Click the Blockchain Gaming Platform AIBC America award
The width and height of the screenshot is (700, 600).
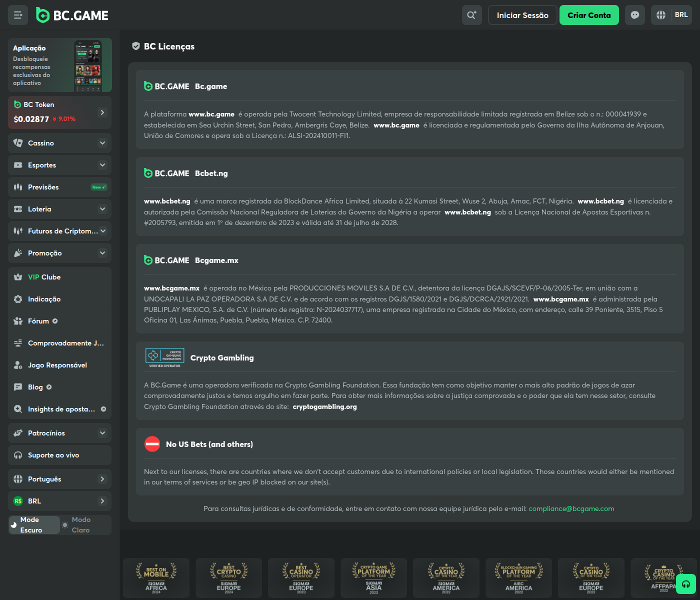519,577
